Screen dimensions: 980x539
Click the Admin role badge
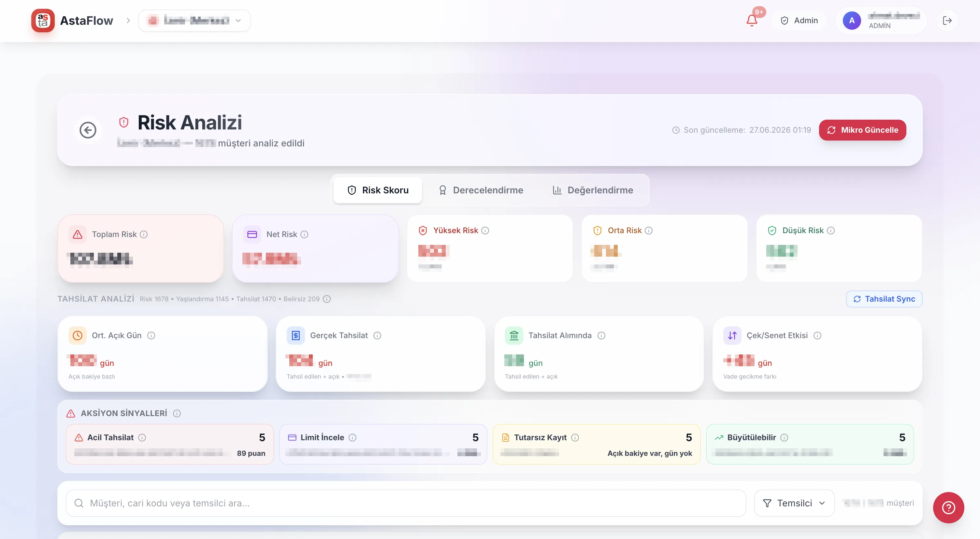point(799,21)
